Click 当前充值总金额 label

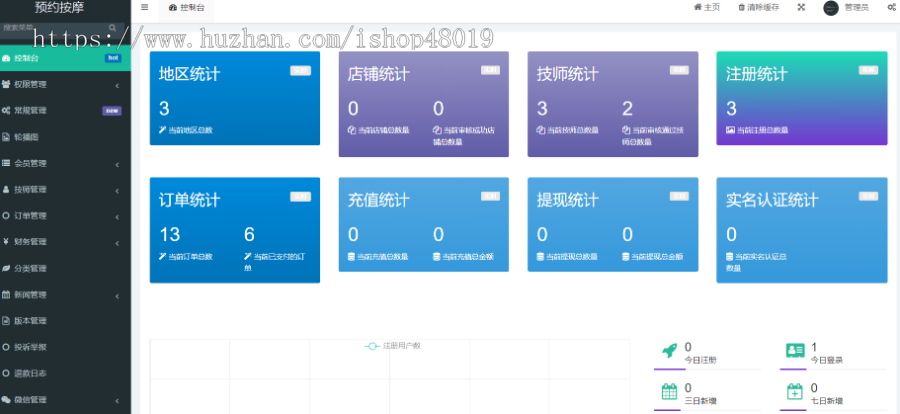468,257
